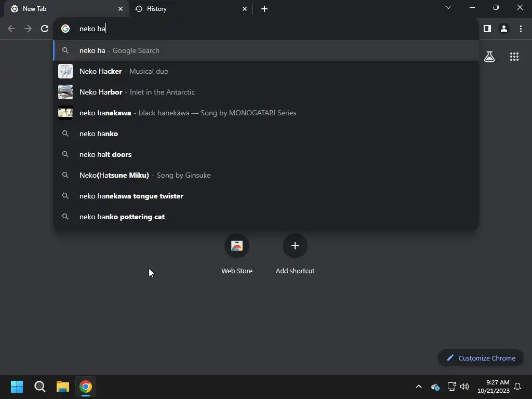Click the OneDrive cloud tray icon
The image size is (532, 399).
point(435,387)
